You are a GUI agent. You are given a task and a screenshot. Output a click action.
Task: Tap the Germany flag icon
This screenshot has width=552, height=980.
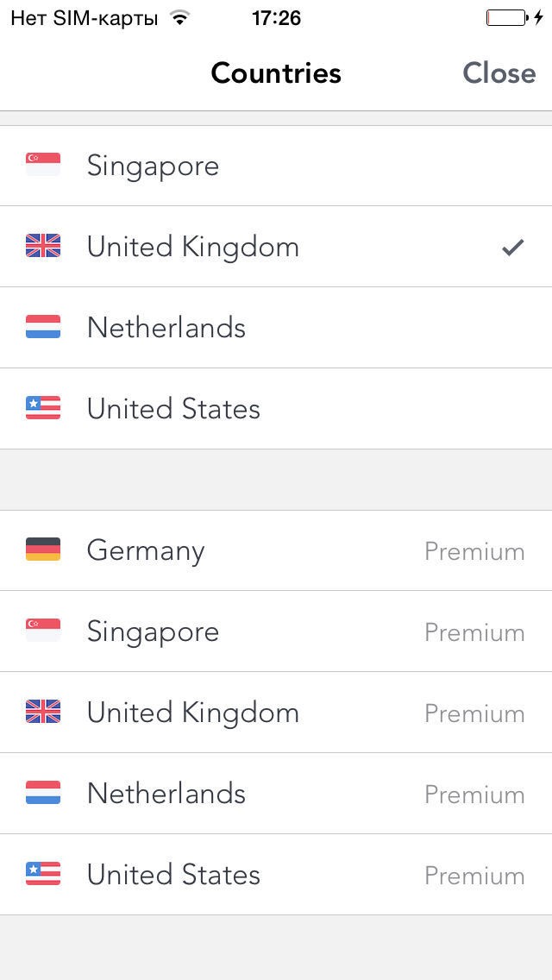[x=41, y=550]
